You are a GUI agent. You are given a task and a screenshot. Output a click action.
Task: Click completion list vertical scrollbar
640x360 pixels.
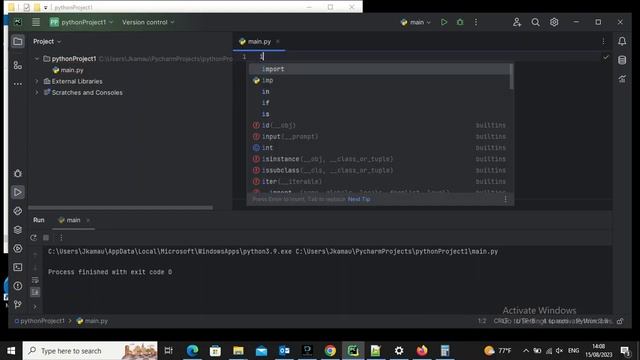pos(511,77)
